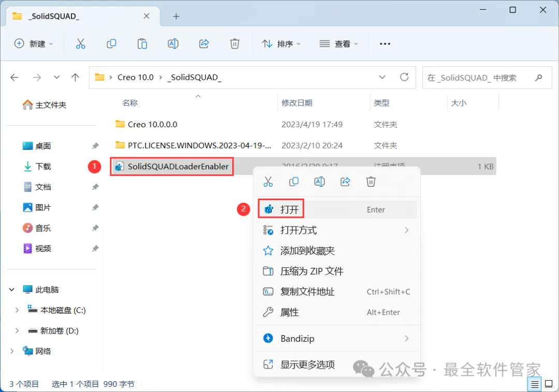Unpin 图片 from quick access
559x392 pixels.
tap(95, 207)
